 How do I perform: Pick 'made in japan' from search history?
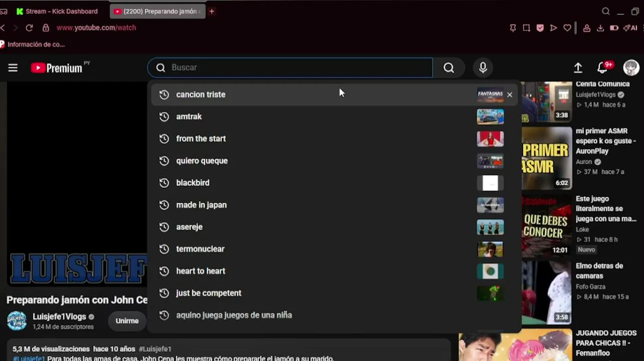335,205
